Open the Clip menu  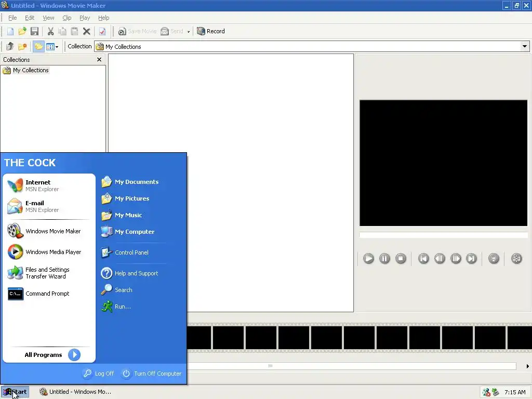(67, 18)
